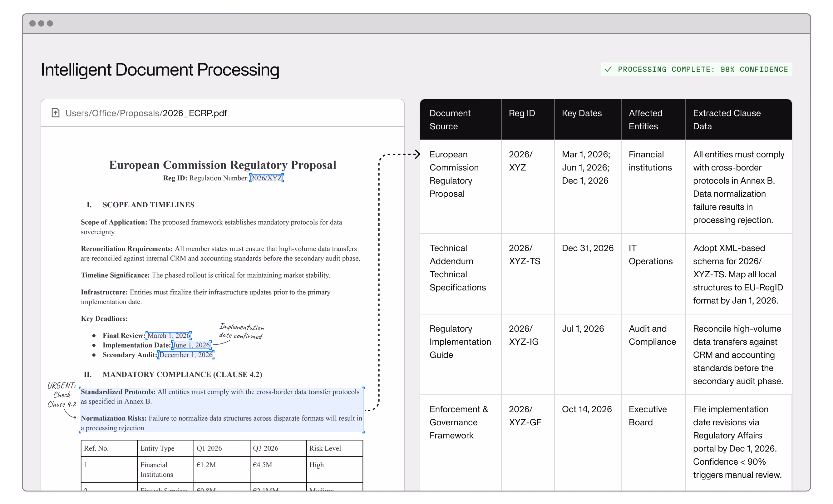Viewport: 833px width, 504px height.
Task: Click the Key Dates column header
Action: [581, 113]
